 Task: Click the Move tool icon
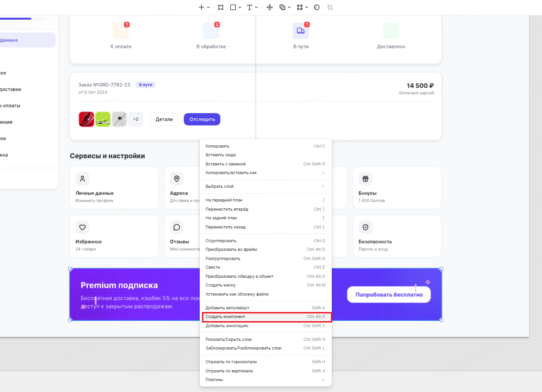pyautogui.click(x=269, y=7)
